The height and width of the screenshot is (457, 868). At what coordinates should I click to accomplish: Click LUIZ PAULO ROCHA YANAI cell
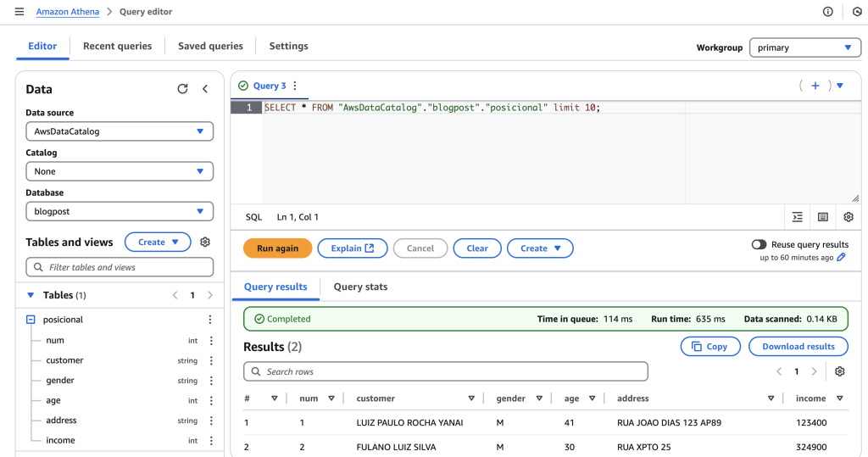point(409,422)
